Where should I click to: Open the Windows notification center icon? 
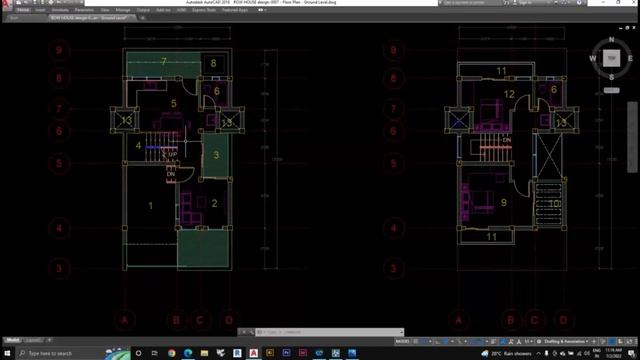pos(632,353)
